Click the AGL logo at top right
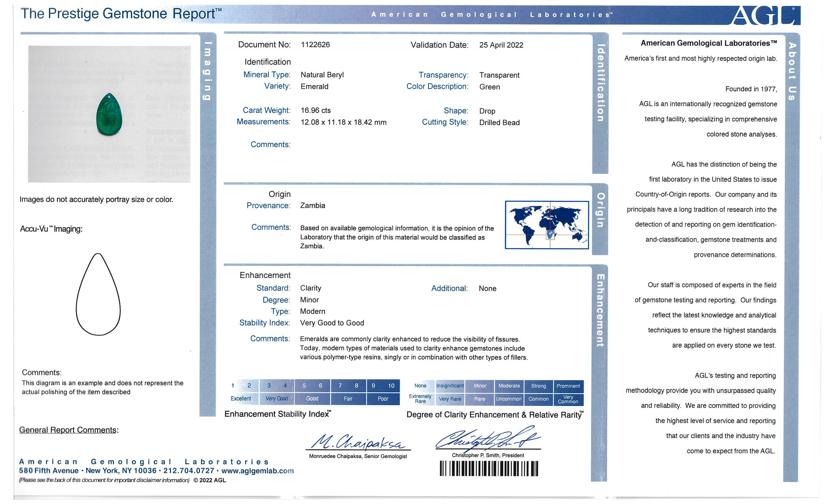Viewport: 830px width, 504px height. coord(765,15)
